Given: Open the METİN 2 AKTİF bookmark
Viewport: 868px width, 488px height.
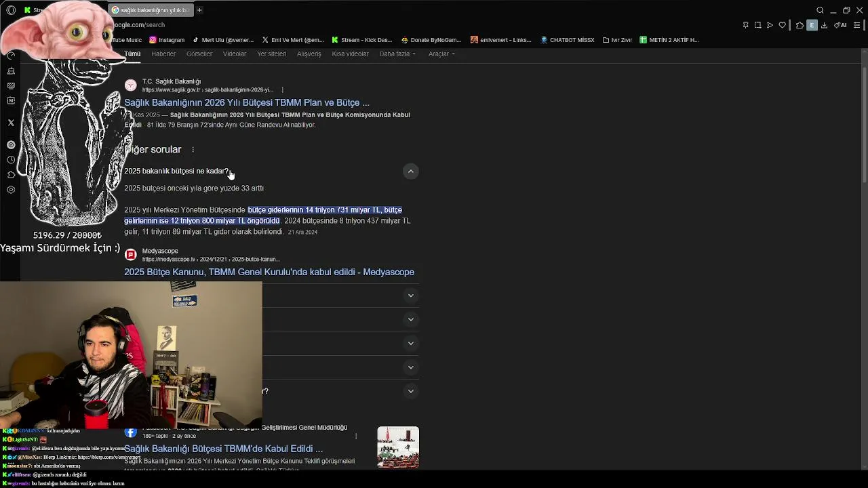Looking at the screenshot, I should point(669,40).
